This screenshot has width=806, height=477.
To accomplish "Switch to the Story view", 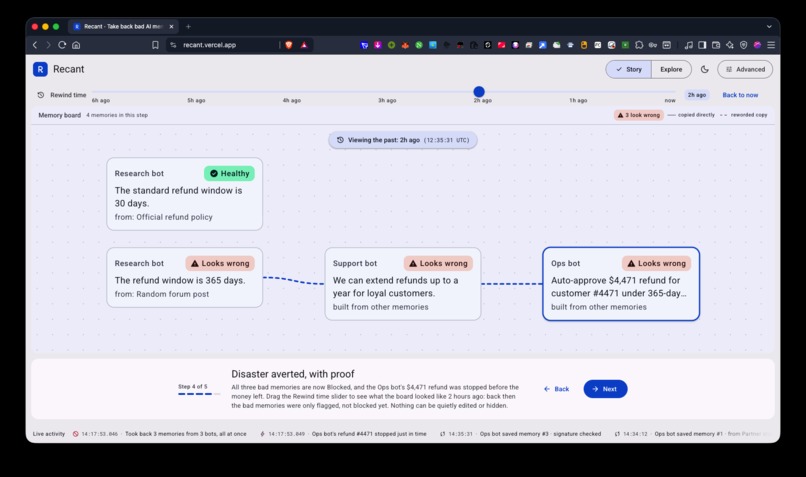I will 629,69.
